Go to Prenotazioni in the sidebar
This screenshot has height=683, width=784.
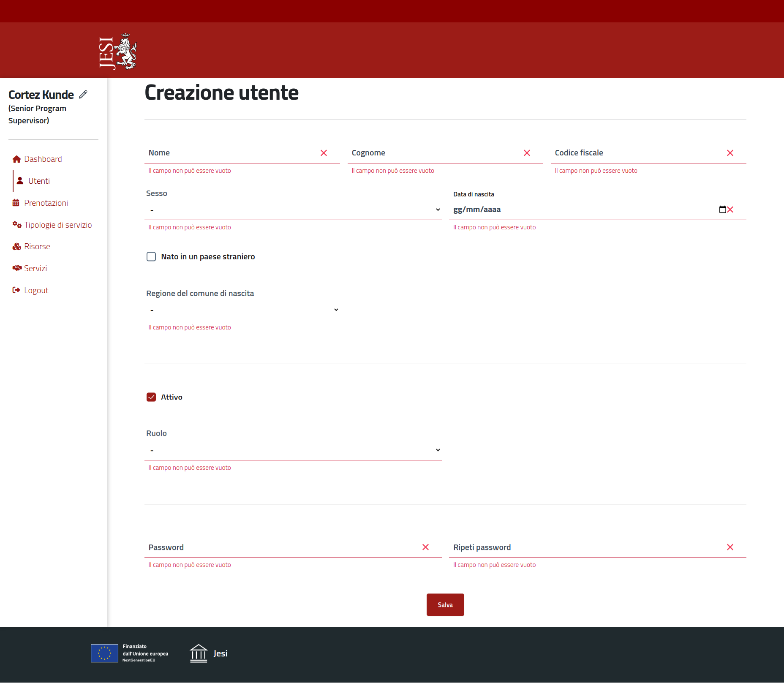pyautogui.click(x=46, y=203)
